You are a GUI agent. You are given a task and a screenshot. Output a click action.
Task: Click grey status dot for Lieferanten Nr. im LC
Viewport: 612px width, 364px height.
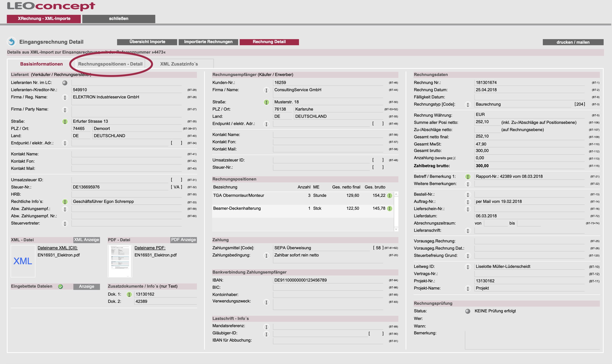pyautogui.click(x=65, y=83)
